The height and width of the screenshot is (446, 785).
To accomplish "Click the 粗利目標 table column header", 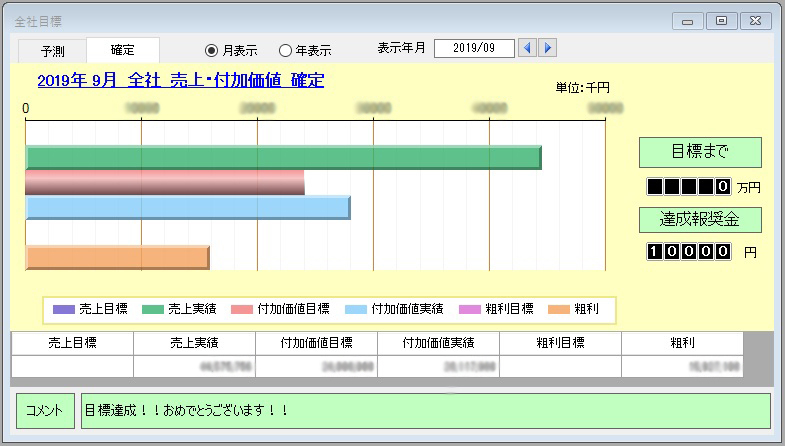I will click(560, 343).
